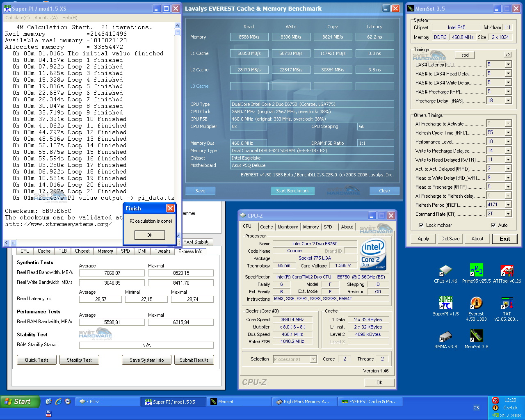
Task: Open the ATITool v0.26 desktop icon
Action: (507, 271)
